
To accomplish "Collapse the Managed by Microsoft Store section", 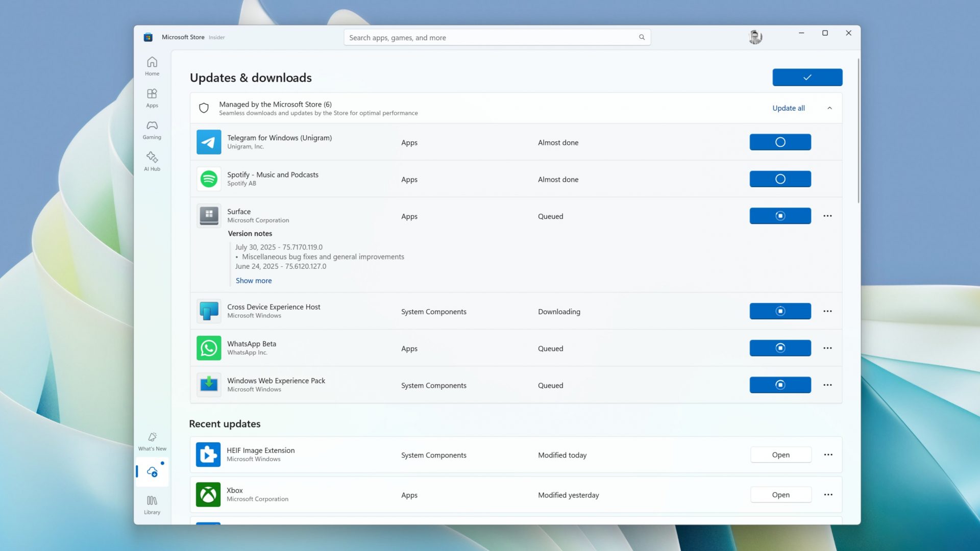I will pos(828,108).
